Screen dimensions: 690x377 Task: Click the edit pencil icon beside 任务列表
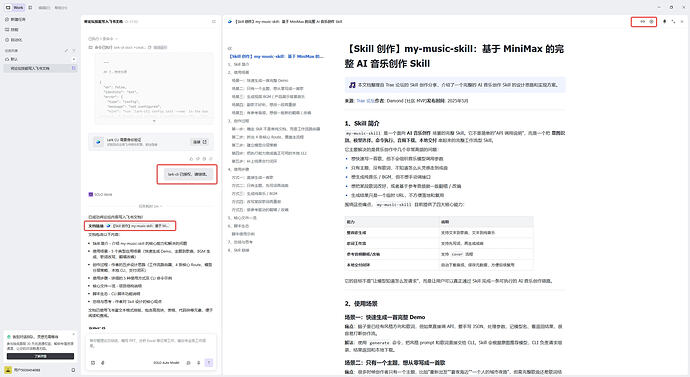point(66,51)
